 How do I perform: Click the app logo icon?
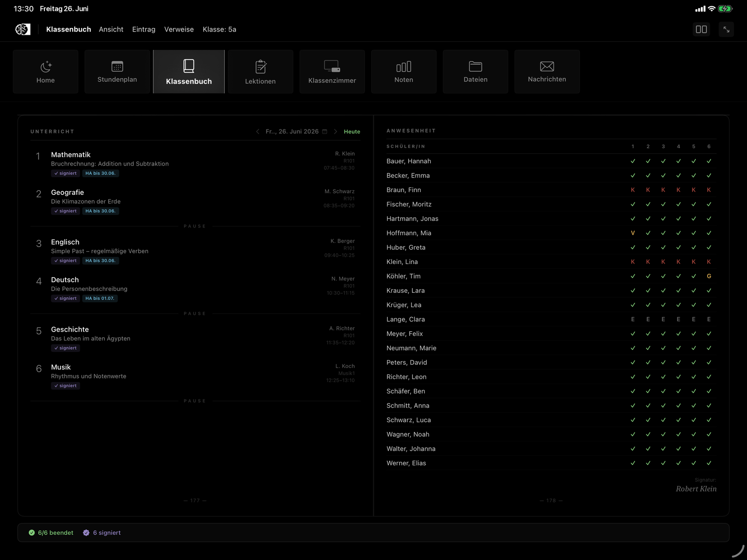[22, 29]
